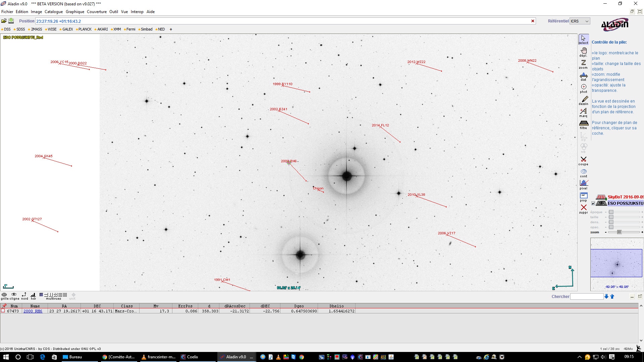
Task: Toggle the nord north-up orientation
Action: click(24, 295)
